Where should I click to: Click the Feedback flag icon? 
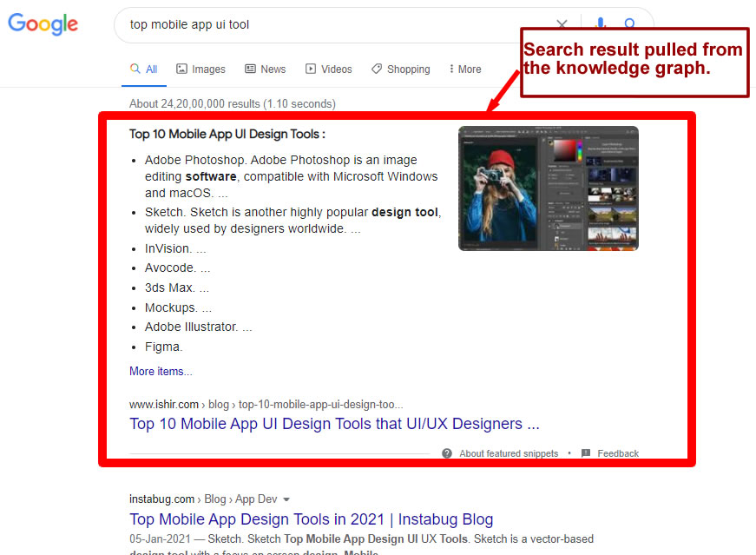(586, 453)
